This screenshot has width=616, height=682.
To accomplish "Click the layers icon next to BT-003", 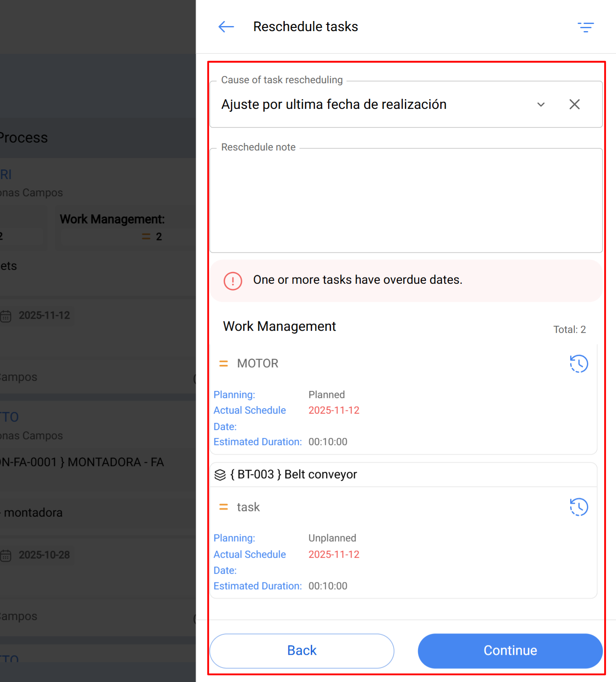I will (x=220, y=475).
